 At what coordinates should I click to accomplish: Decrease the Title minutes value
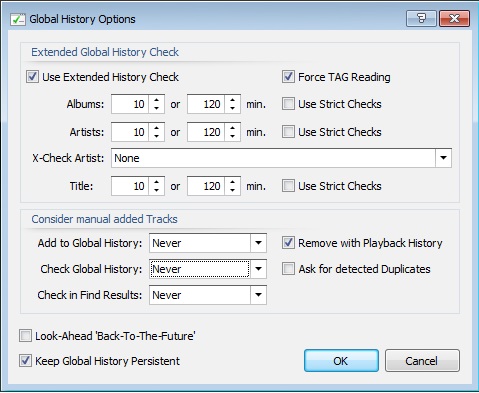tap(232, 190)
